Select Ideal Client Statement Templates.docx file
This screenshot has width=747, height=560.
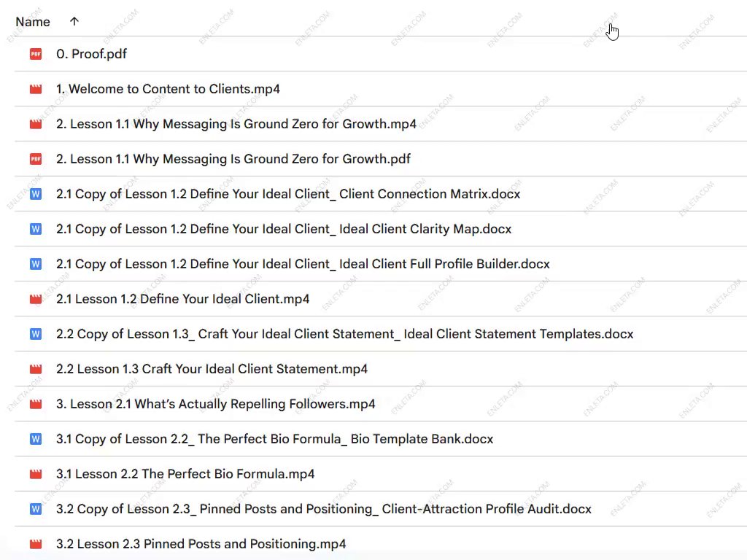344,334
